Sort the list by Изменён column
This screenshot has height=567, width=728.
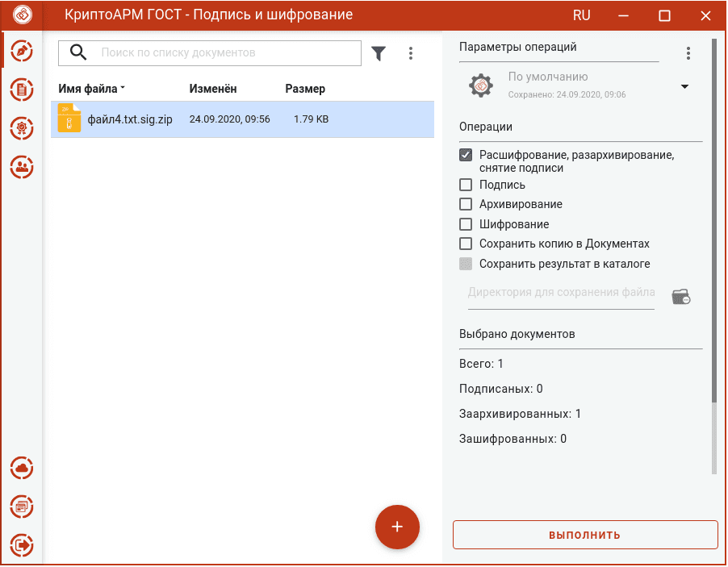tap(212, 89)
